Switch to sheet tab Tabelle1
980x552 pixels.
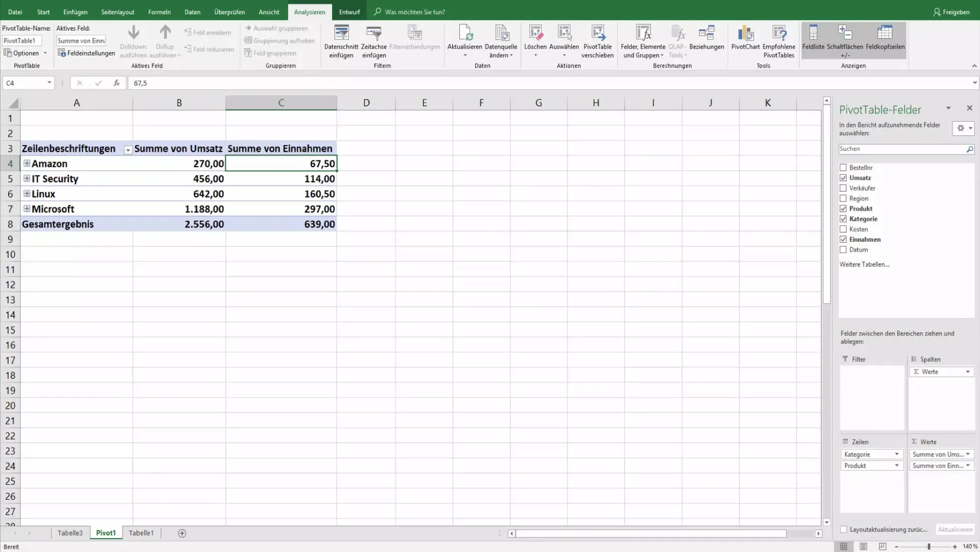141,533
